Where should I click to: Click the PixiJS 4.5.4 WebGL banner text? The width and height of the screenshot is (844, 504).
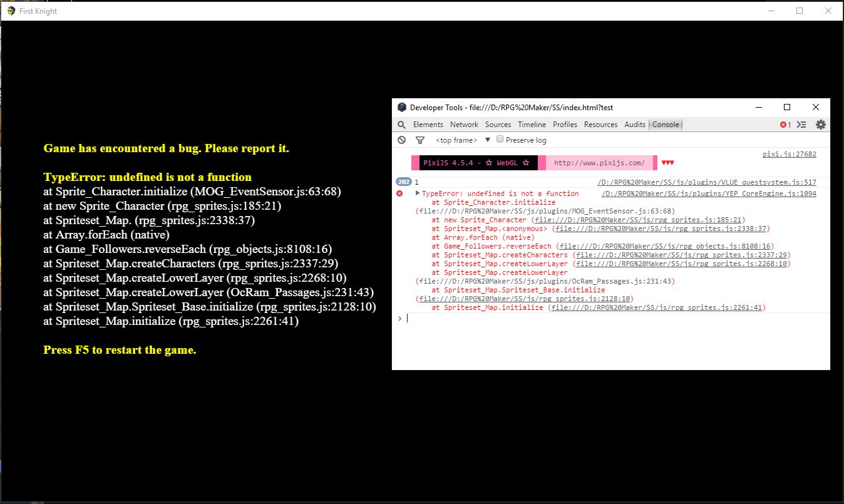pyautogui.click(x=476, y=163)
